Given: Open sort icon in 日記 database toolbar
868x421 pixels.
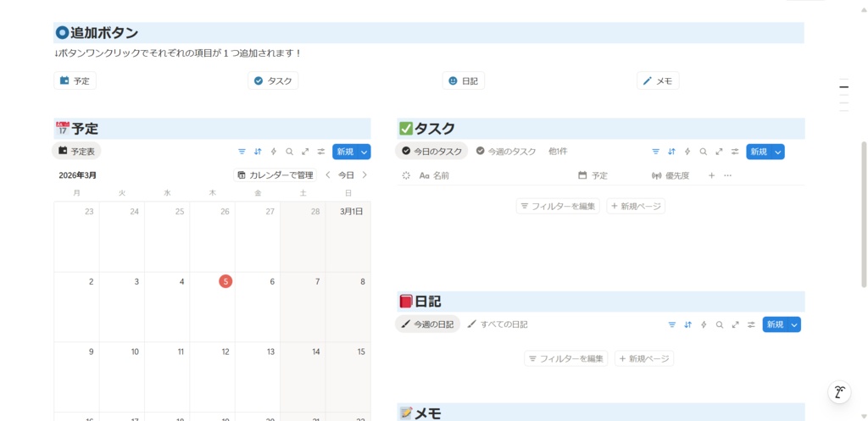Looking at the screenshot, I should click(x=687, y=324).
